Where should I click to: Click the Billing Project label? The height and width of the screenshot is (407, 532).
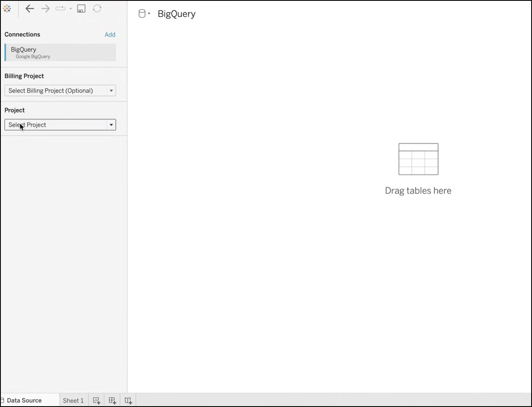(24, 76)
